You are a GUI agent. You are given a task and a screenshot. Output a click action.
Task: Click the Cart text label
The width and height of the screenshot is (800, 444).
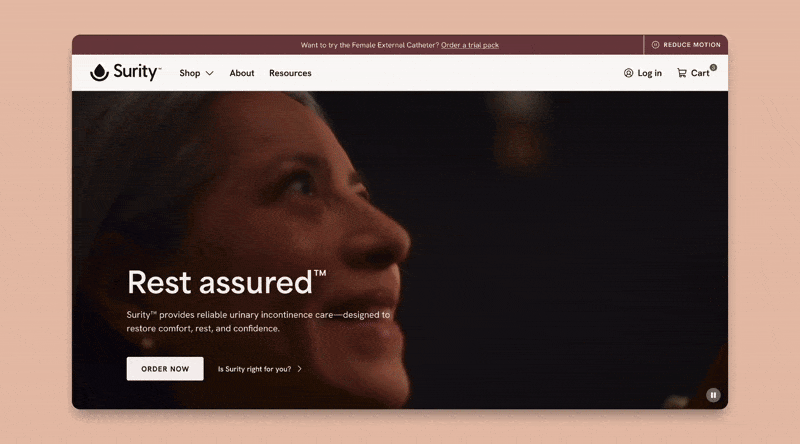pos(700,73)
